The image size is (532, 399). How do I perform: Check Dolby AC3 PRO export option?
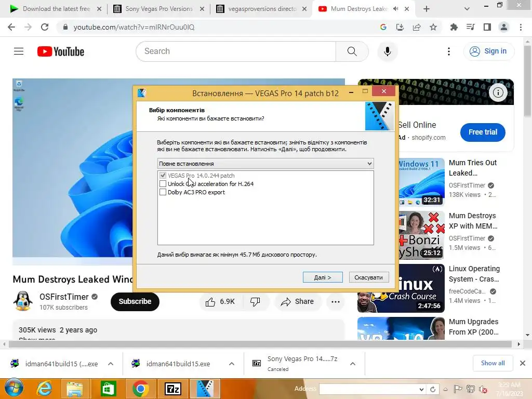click(x=163, y=192)
